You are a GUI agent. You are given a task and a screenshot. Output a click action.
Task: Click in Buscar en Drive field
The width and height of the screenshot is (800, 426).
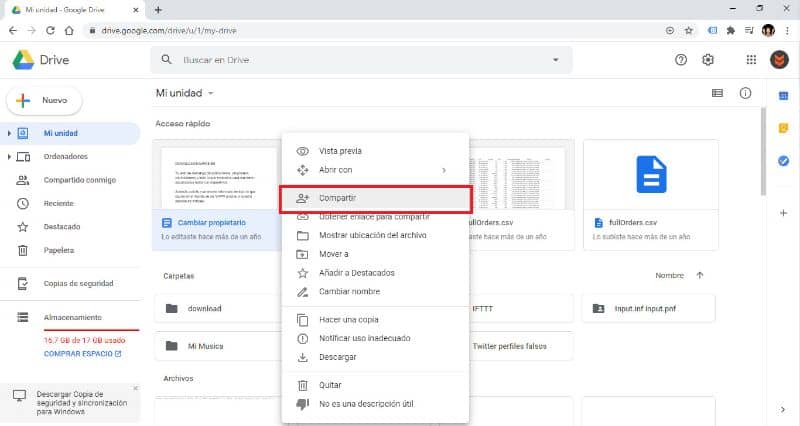point(362,60)
